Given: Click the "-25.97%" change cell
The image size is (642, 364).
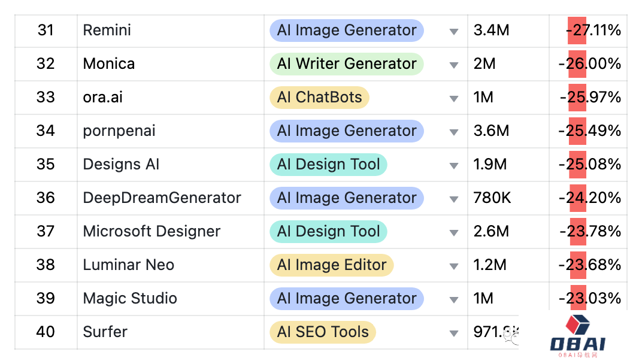Looking at the screenshot, I should [588, 98].
